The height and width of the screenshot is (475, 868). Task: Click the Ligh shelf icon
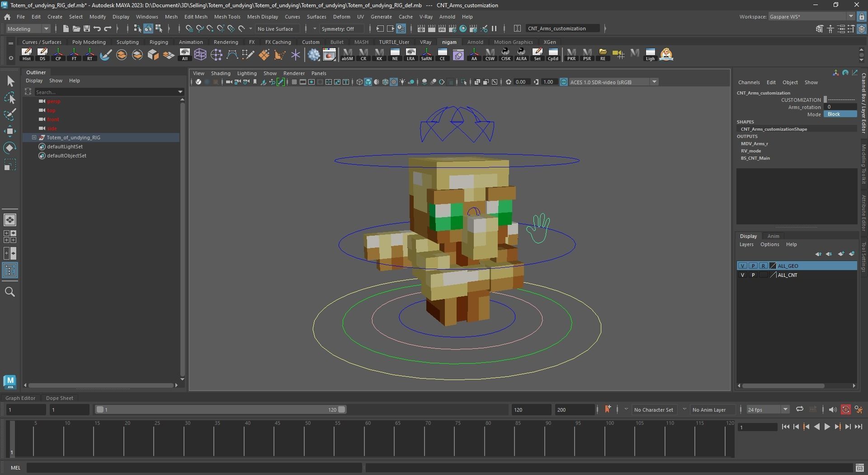pyautogui.click(x=650, y=55)
